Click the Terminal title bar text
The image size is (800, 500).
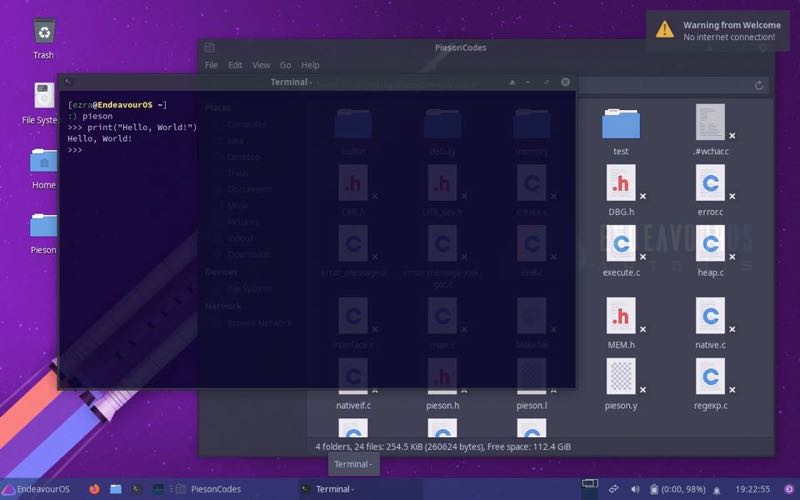291,82
